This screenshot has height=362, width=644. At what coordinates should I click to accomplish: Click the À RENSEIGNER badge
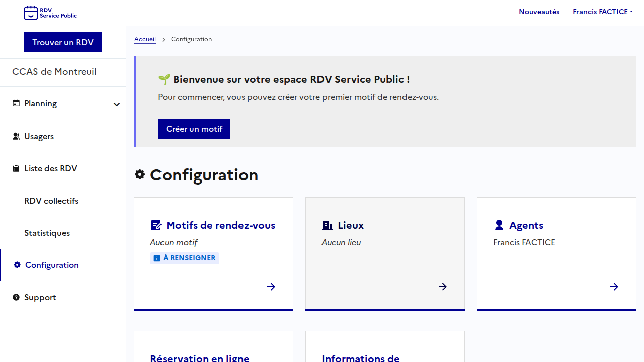coord(185,258)
